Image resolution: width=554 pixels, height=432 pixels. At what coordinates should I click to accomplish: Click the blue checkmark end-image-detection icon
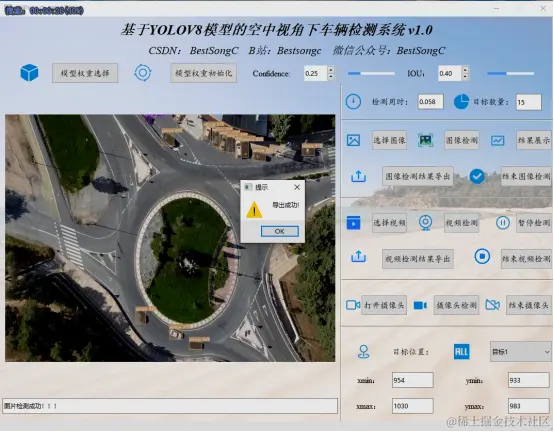coord(477,176)
